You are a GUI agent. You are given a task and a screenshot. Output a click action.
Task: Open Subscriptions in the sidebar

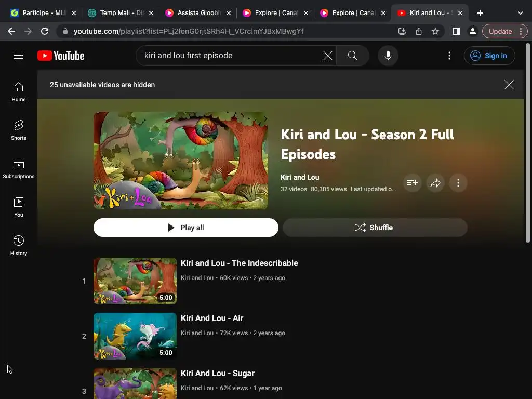pyautogui.click(x=19, y=169)
